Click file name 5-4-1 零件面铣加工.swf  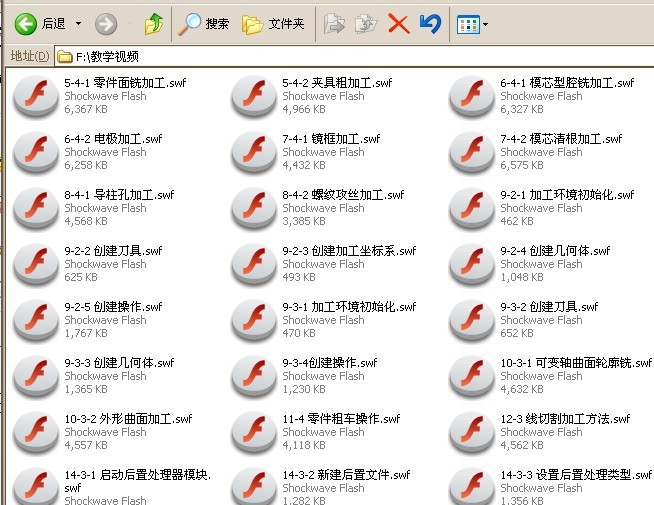coord(125,83)
